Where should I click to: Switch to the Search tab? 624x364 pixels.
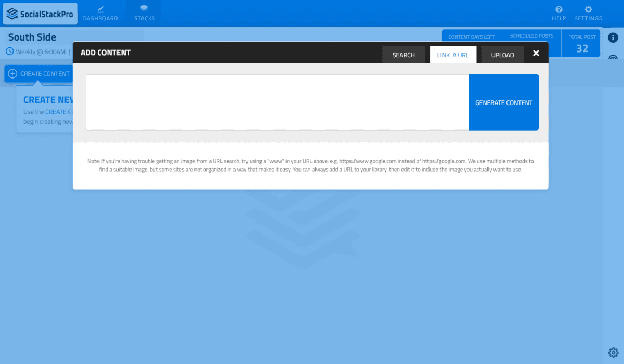point(404,55)
